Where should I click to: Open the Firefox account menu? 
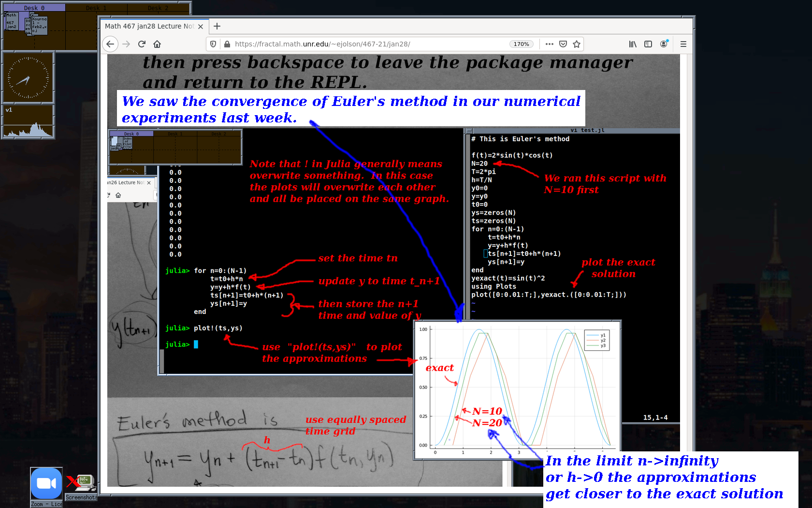[664, 44]
